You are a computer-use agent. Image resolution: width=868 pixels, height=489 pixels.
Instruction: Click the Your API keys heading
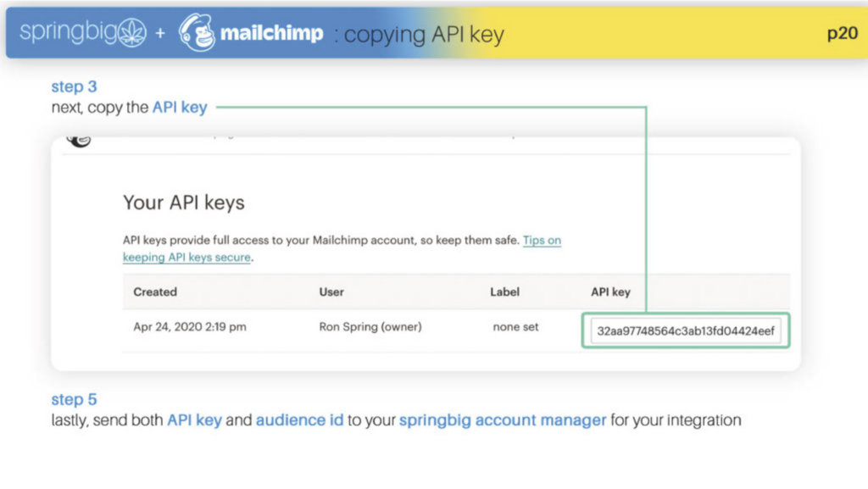[184, 203]
